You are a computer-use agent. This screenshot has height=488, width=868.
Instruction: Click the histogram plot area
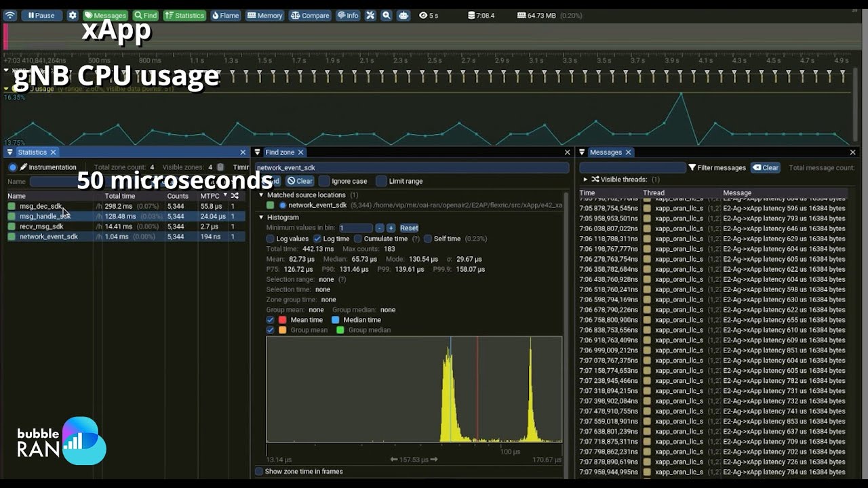click(x=414, y=390)
